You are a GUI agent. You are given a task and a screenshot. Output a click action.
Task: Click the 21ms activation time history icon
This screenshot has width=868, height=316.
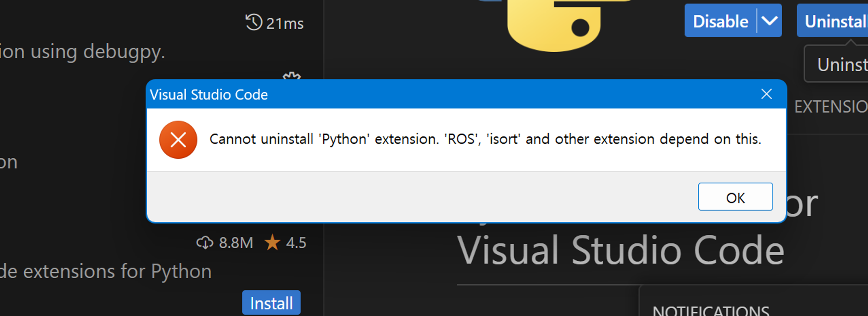254,22
